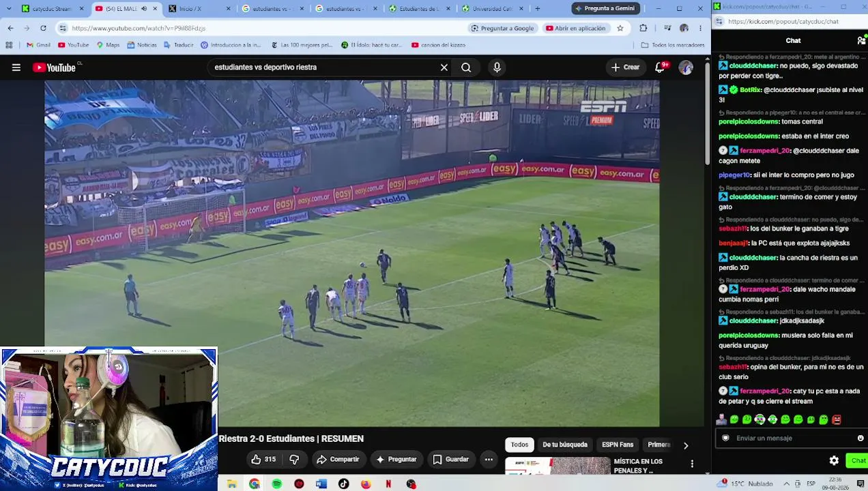
Task: Open File Explorer from the taskbar
Action: (232, 483)
